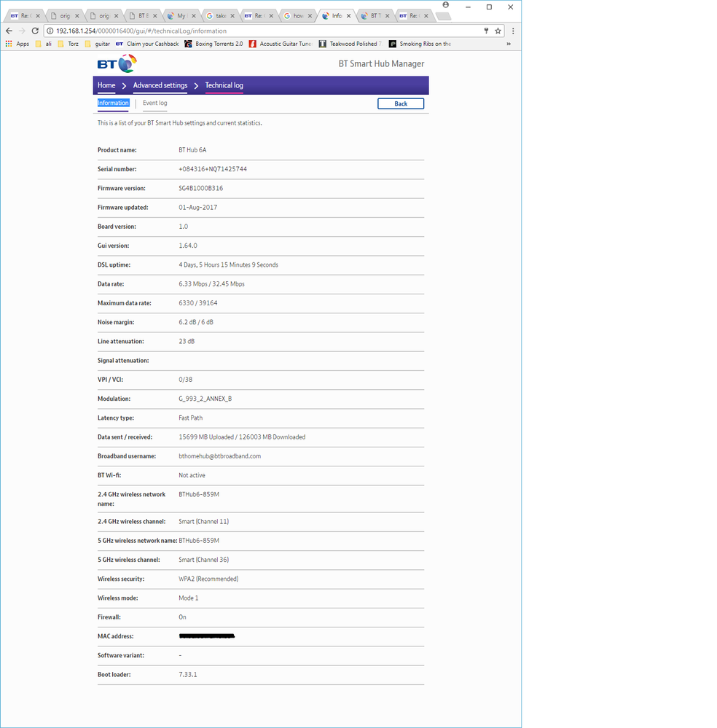
Task: Close the 'how' Google tab
Action: [310, 16]
